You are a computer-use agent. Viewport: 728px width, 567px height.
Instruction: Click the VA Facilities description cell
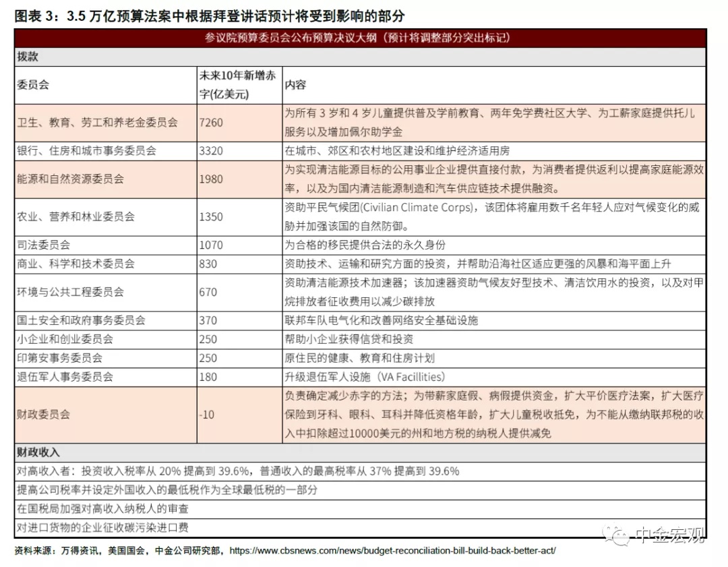click(x=493, y=376)
